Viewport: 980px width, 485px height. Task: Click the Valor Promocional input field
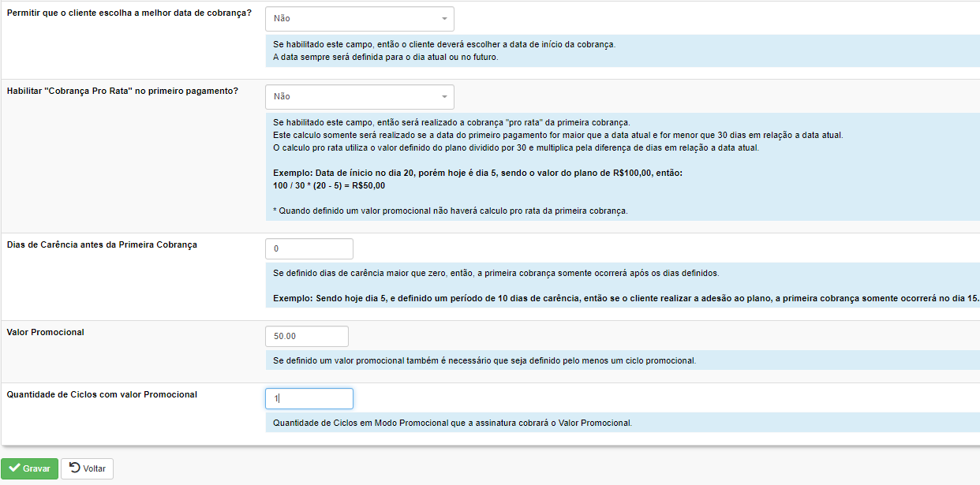pos(307,336)
